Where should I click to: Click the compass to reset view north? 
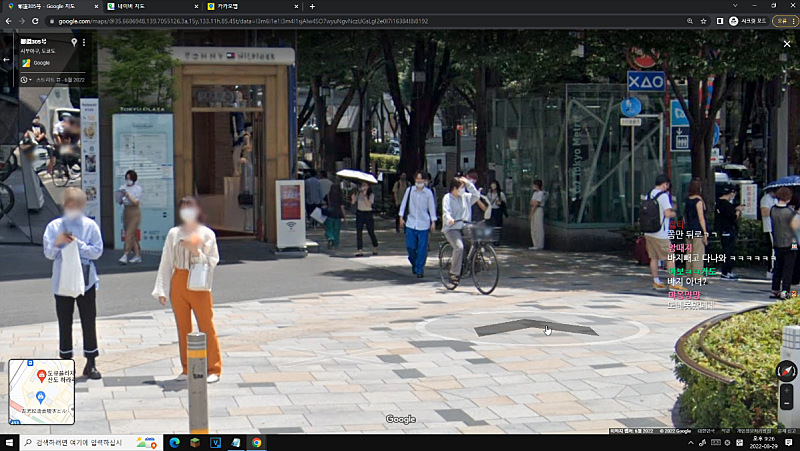click(x=787, y=370)
